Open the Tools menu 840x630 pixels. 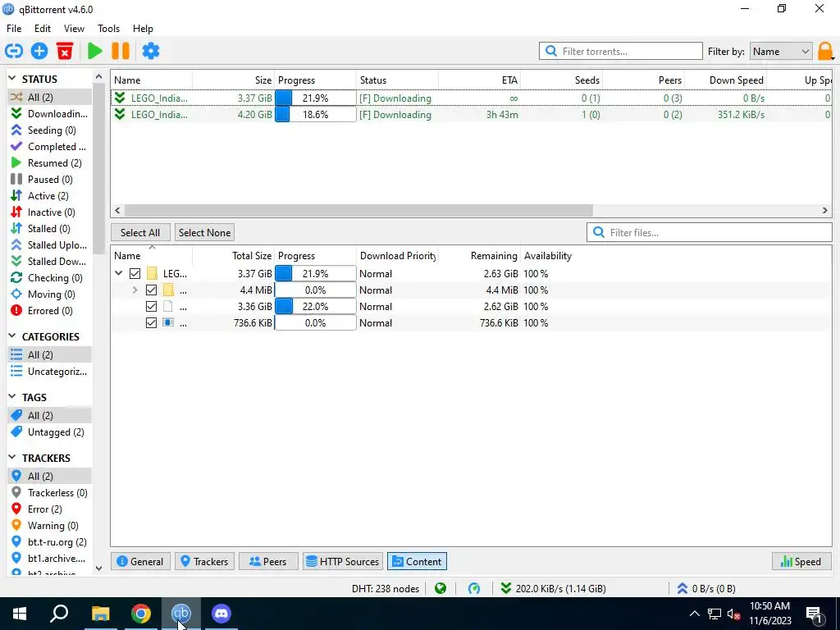109,29
